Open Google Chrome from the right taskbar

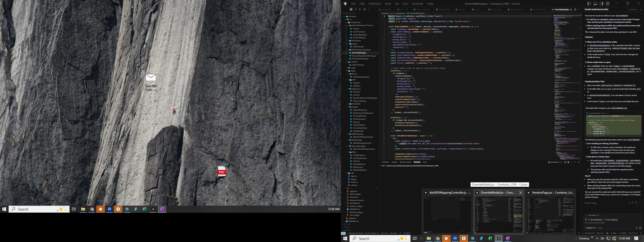click(438, 238)
